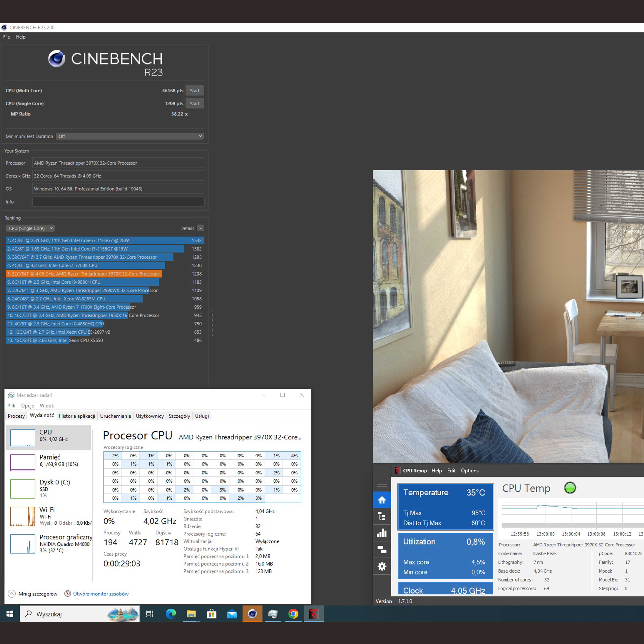
Task: Switch to the Użytkownicy tab
Action: pyautogui.click(x=150, y=416)
